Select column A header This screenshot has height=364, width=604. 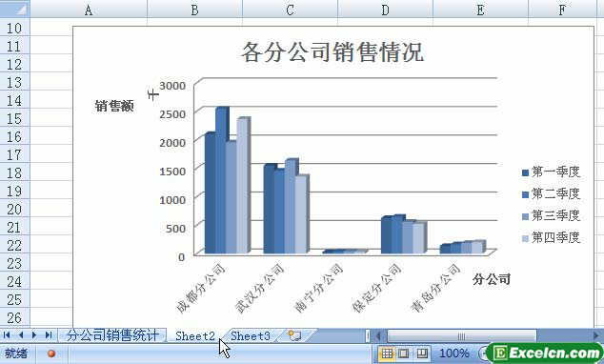[x=89, y=9]
